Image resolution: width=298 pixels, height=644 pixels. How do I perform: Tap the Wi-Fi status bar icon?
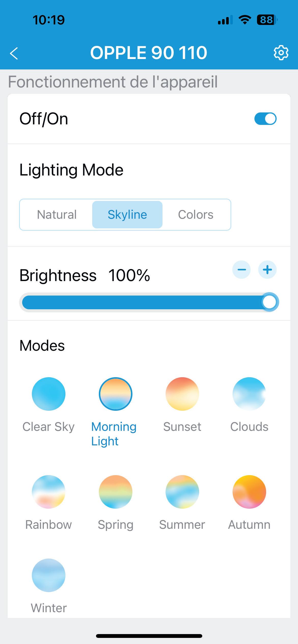click(x=245, y=20)
